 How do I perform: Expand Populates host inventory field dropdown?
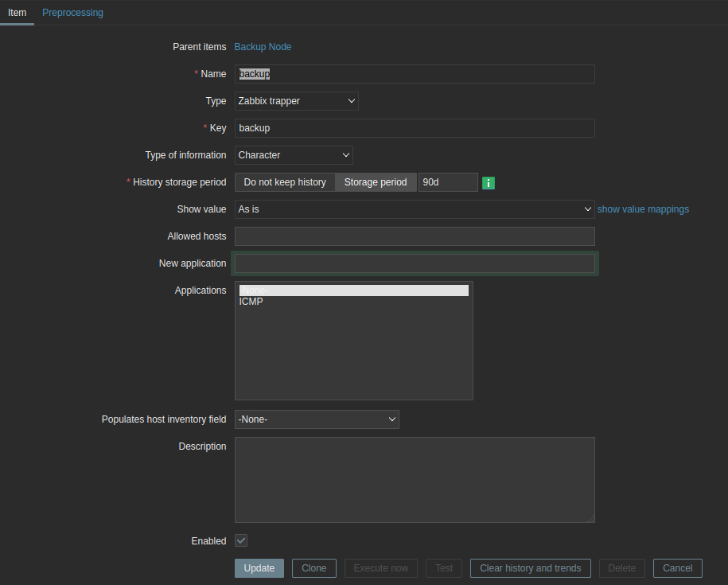(317, 419)
